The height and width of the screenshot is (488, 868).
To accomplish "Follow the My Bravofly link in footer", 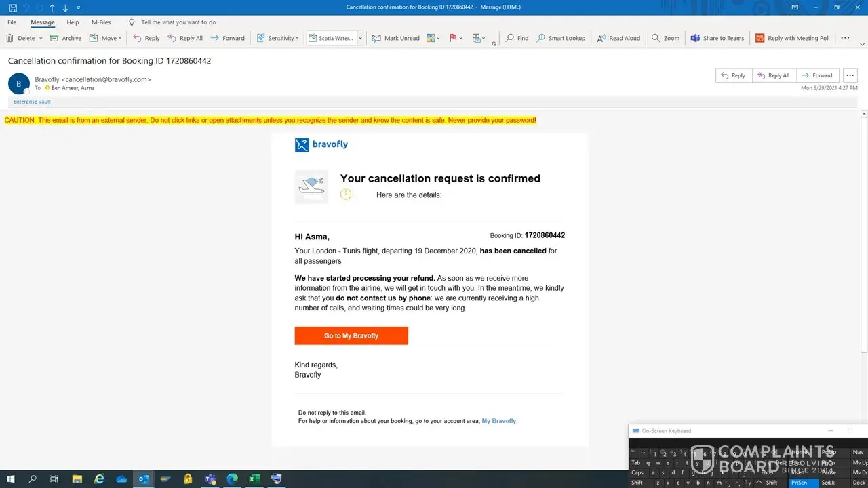I will pos(498,421).
